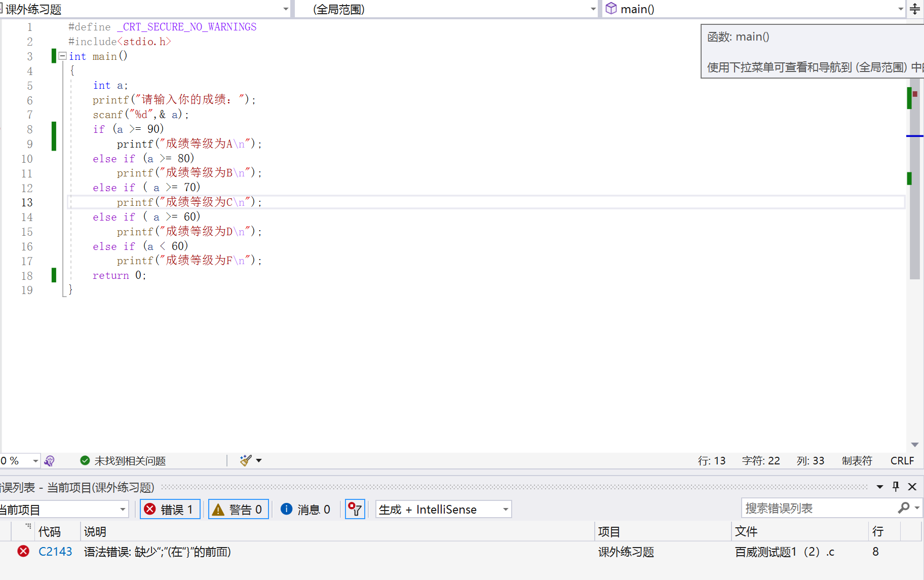Click the code cleanup broom icon
924x580 pixels.
[x=246, y=460]
